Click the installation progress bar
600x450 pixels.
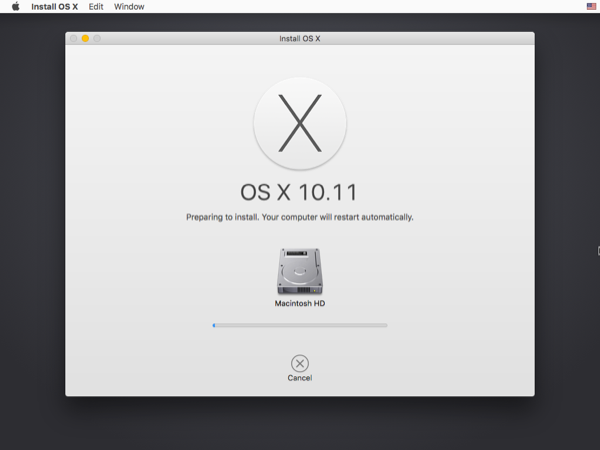(x=300, y=325)
